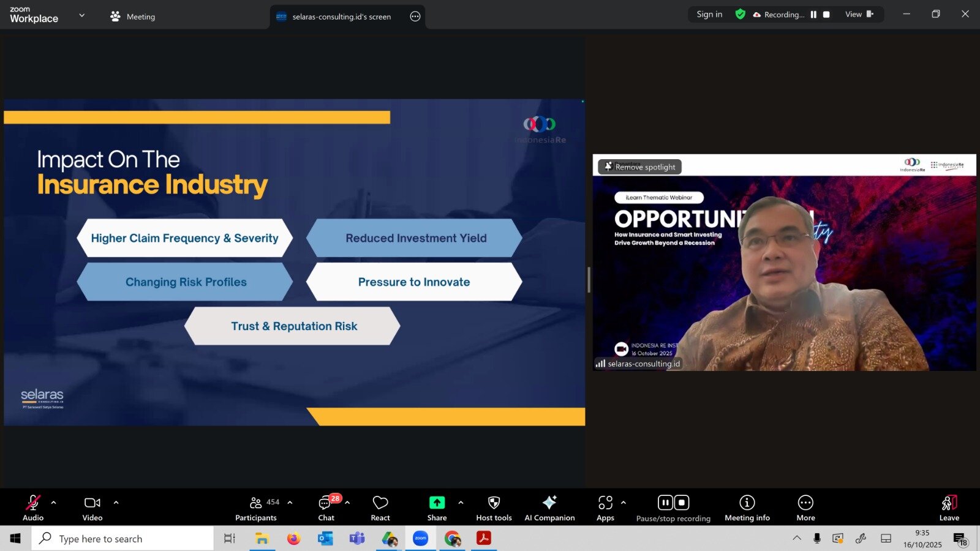
Task: Unmute the microphone Audio button
Action: point(33,508)
